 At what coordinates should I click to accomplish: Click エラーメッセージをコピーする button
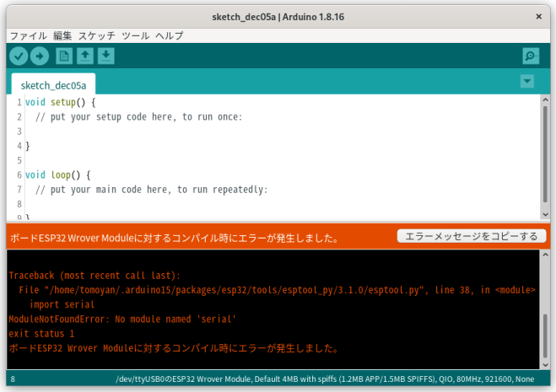click(472, 236)
